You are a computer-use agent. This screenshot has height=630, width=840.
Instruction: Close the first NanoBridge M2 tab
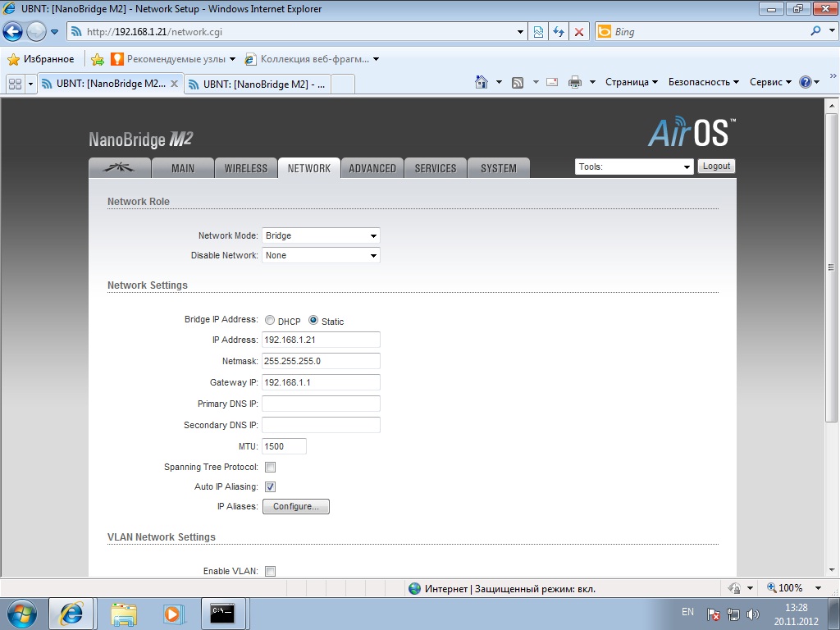(x=174, y=84)
